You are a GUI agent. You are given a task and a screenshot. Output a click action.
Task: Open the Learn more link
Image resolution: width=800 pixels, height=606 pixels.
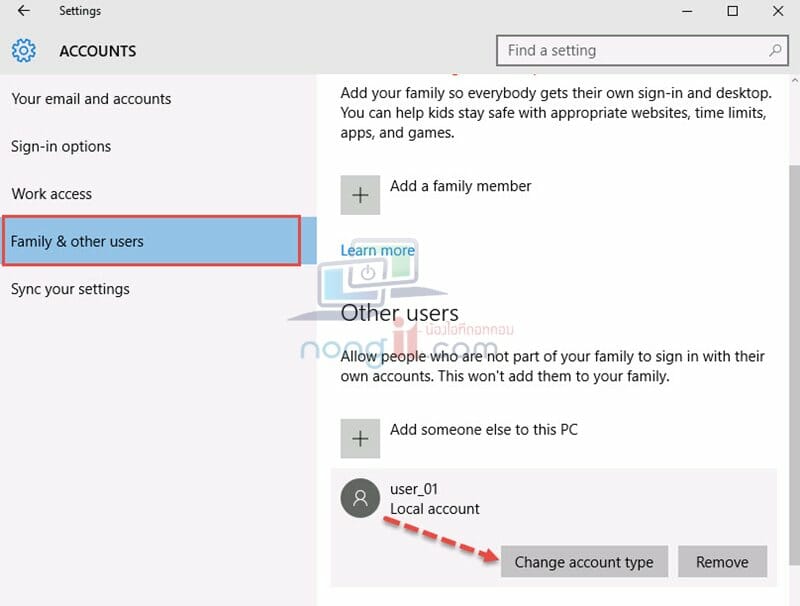click(378, 250)
